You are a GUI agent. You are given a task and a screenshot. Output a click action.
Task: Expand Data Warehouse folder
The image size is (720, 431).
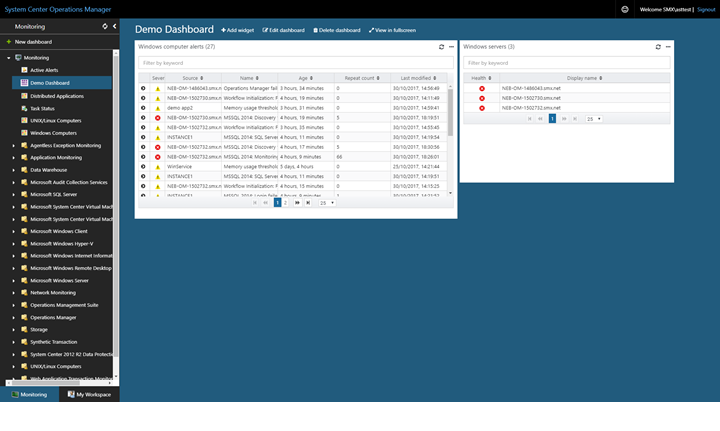pos(13,170)
